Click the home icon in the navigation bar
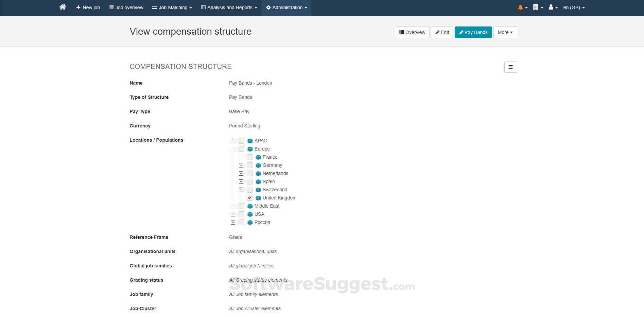The image size is (644, 317). (63, 7)
